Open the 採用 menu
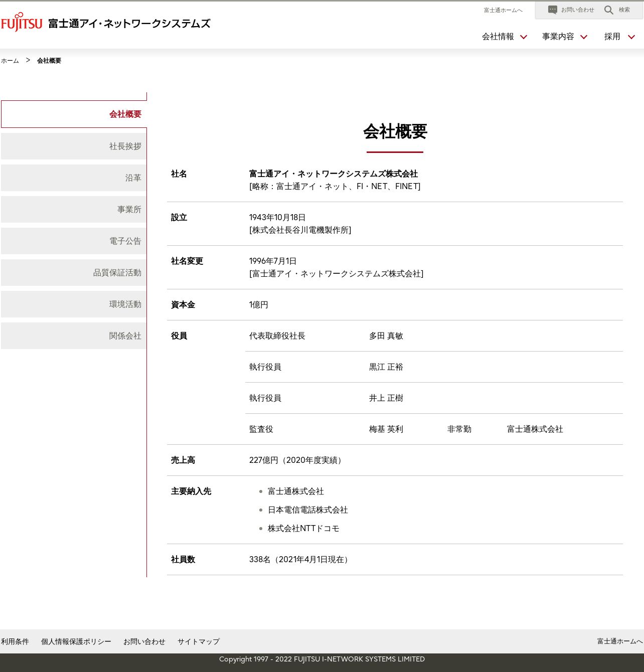The height and width of the screenshot is (672, 644). [x=612, y=37]
